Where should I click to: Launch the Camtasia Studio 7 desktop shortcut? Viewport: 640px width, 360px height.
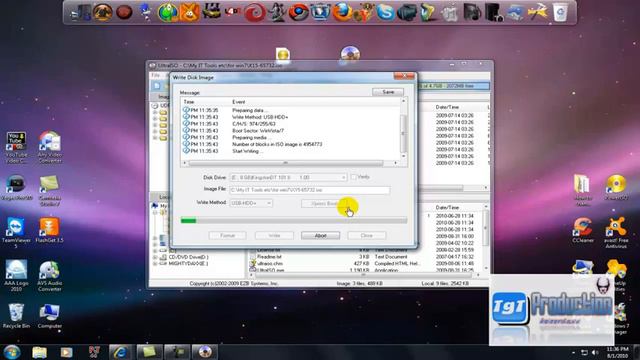(50, 190)
